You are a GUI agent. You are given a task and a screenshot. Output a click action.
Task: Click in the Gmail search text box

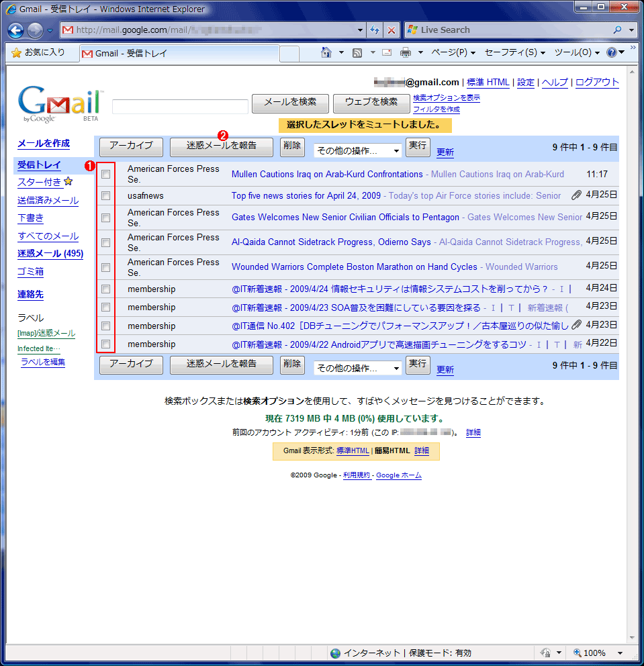180,107
